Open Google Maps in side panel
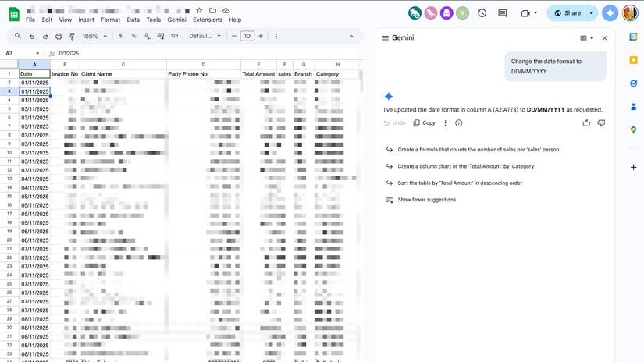Viewport: 644px width, 362px height. (633, 130)
